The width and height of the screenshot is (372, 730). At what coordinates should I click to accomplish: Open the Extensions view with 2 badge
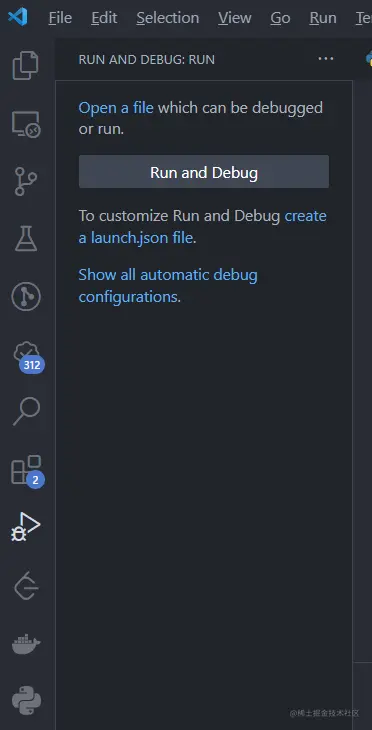[x=27, y=471]
